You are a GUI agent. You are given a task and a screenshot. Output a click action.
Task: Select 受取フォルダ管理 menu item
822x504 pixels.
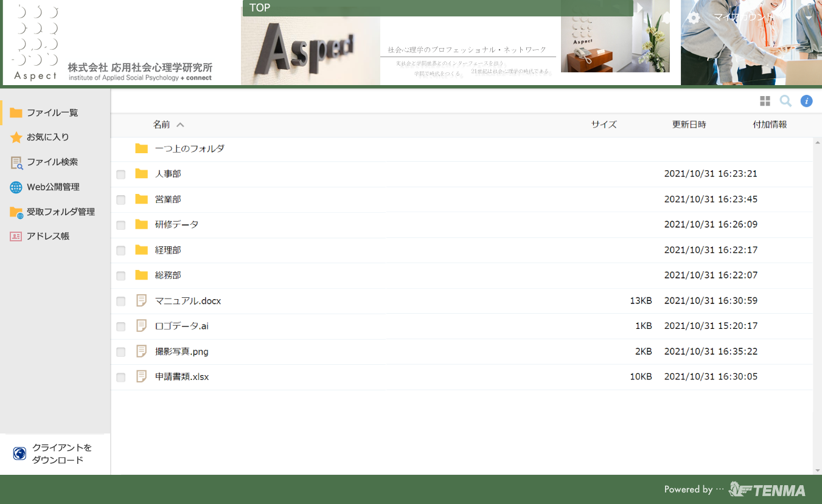[60, 212]
